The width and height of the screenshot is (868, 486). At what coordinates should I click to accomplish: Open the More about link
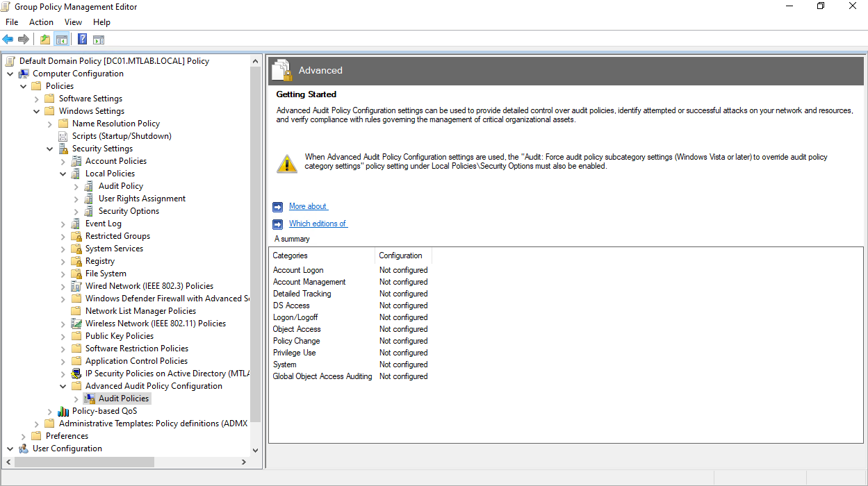coord(308,206)
